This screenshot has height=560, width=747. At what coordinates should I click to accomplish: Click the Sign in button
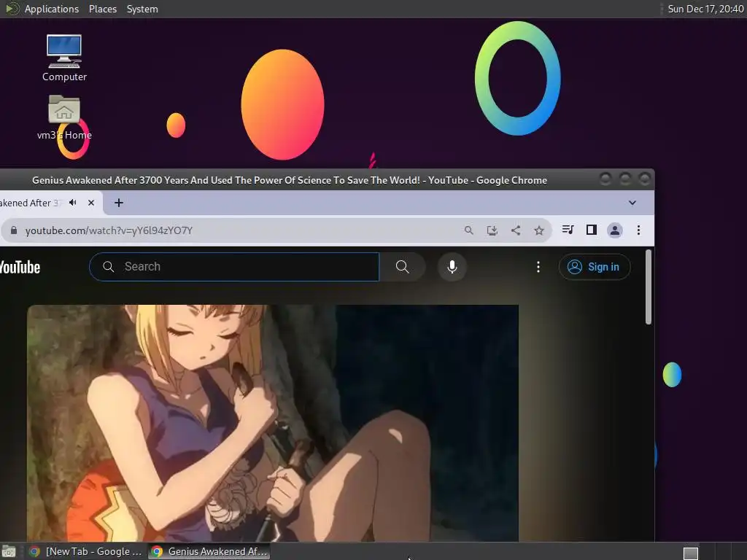[x=595, y=267]
